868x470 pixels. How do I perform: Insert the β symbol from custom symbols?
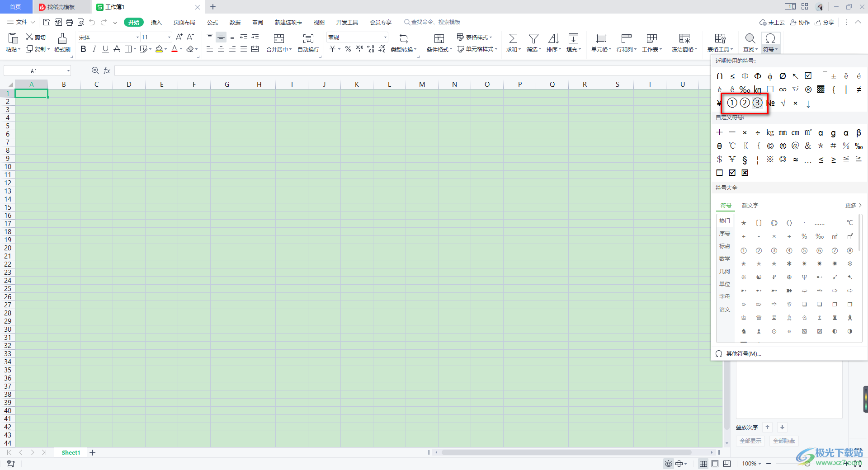[x=859, y=133]
